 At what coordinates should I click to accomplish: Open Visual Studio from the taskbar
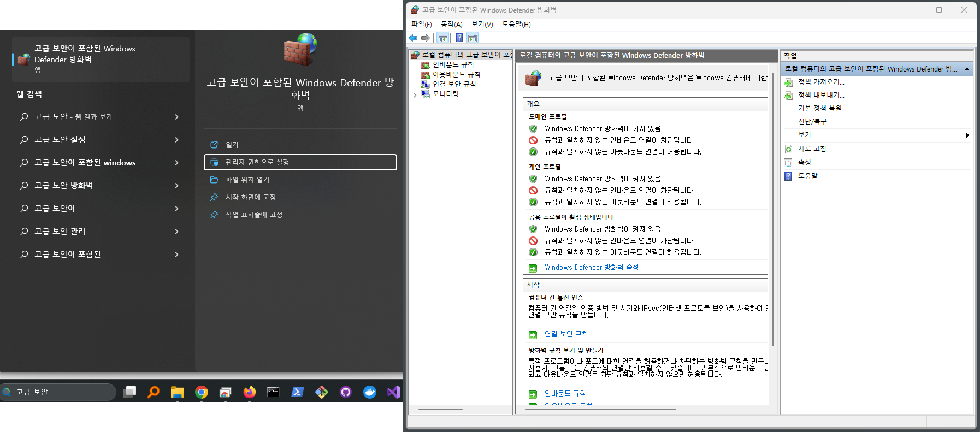point(394,392)
